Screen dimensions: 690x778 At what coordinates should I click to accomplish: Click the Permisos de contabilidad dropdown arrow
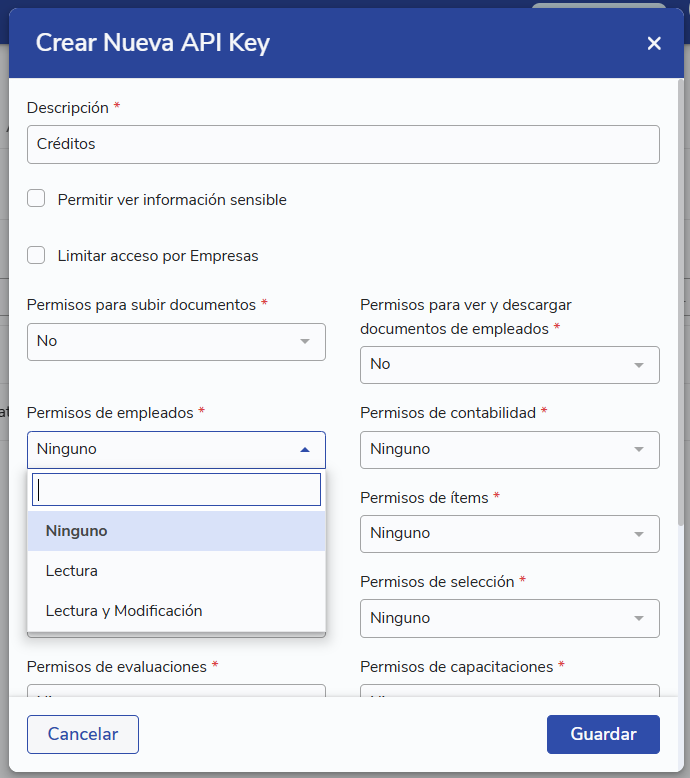(x=639, y=450)
